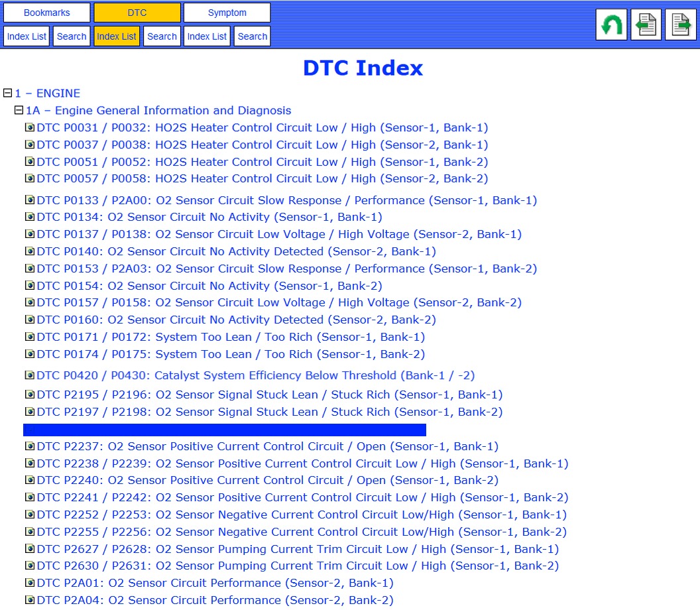Open DTC P0160 No Activity Detected link

coord(236,320)
